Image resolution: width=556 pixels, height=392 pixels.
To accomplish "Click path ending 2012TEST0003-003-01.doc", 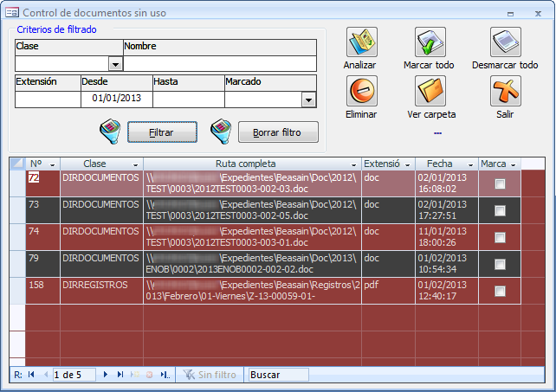I will [252, 237].
